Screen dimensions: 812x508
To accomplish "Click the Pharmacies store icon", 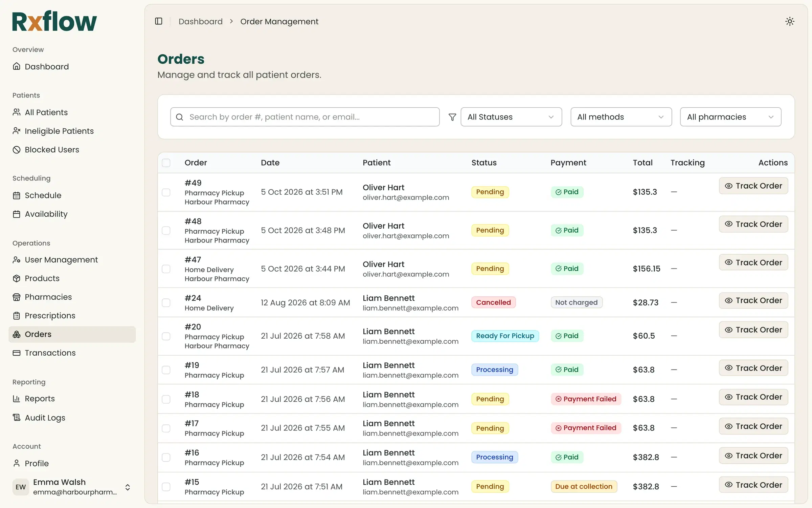I will pyautogui.click(x=17, y=297).
